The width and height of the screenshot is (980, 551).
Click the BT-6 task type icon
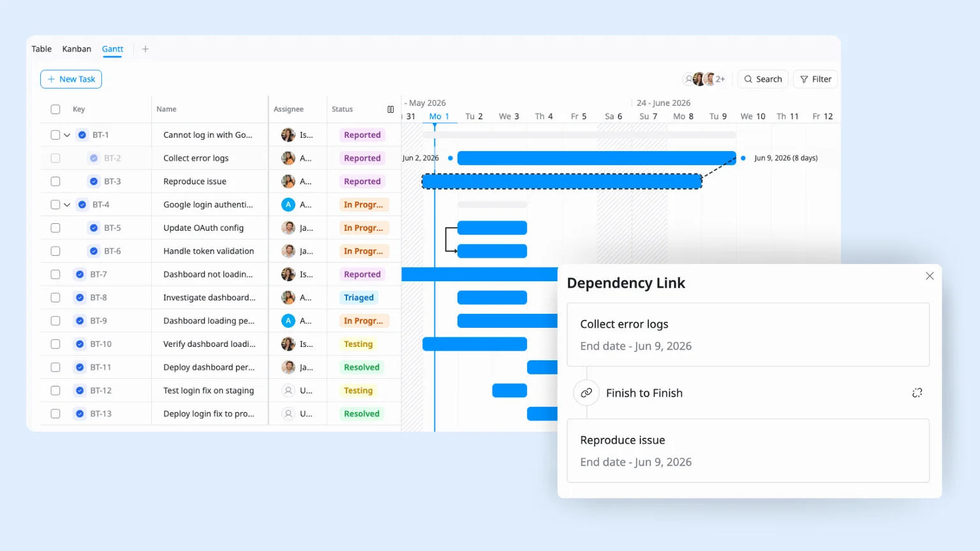point(94,251)
